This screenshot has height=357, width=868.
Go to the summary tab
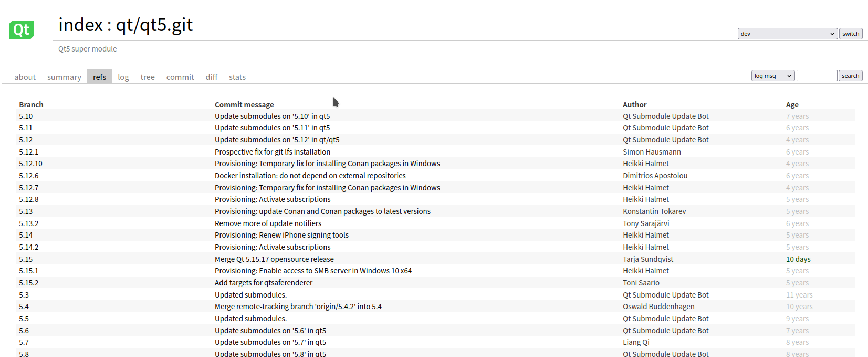(64, 77)
